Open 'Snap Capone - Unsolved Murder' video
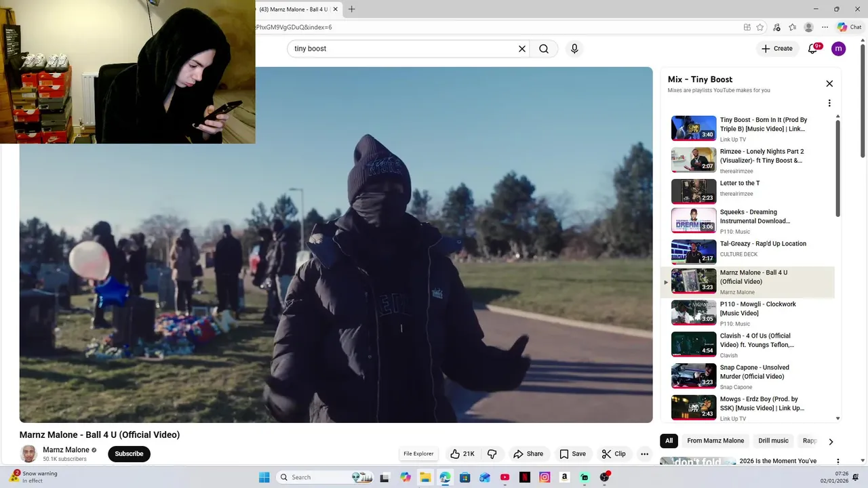The height and width of the screenshot is (488, 868). [x=749, y=377]
